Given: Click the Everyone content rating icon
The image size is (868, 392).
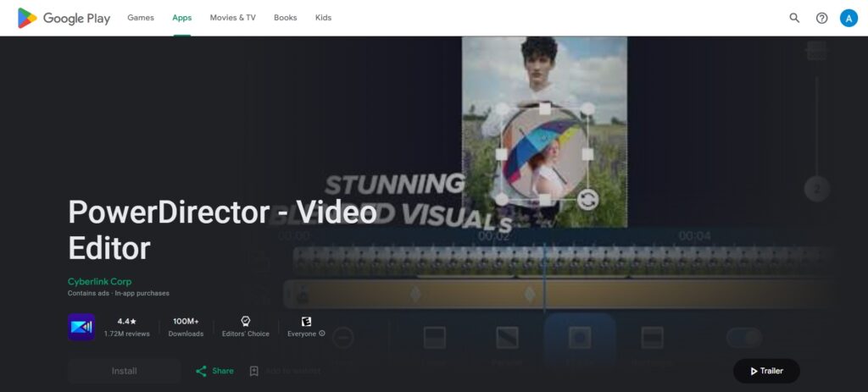Looking at the screenshot, I should coord(306,321).
